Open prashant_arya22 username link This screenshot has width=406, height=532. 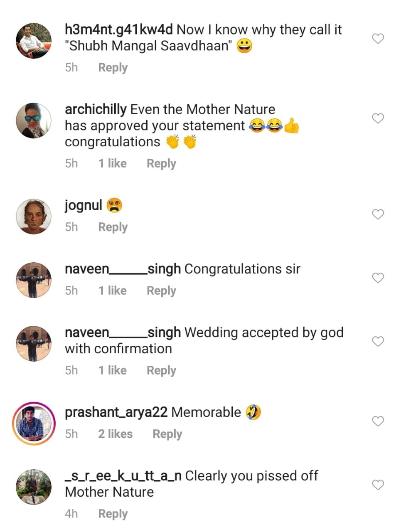[116, 412]
